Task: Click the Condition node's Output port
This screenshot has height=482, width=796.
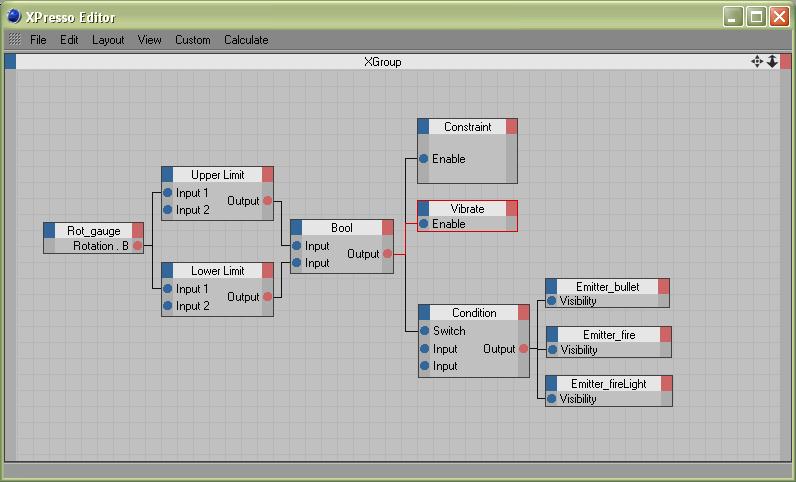Action: pyautogui.click(x=523, y=348)
